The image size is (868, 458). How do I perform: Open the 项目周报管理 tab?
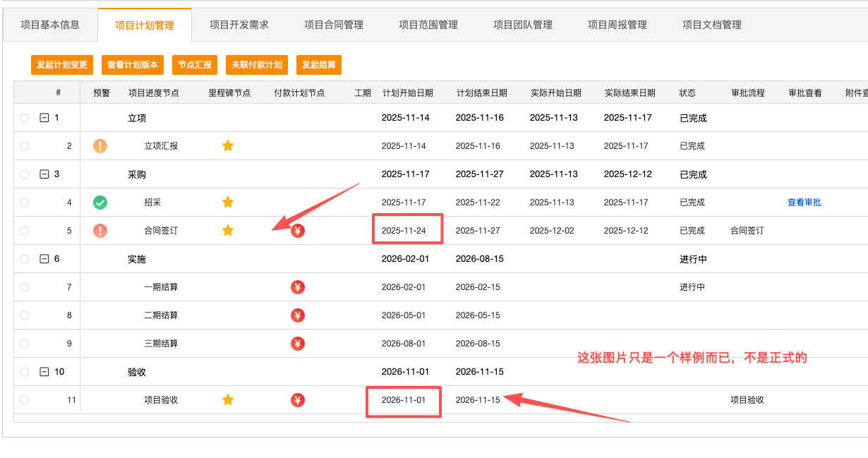[617, 25]
